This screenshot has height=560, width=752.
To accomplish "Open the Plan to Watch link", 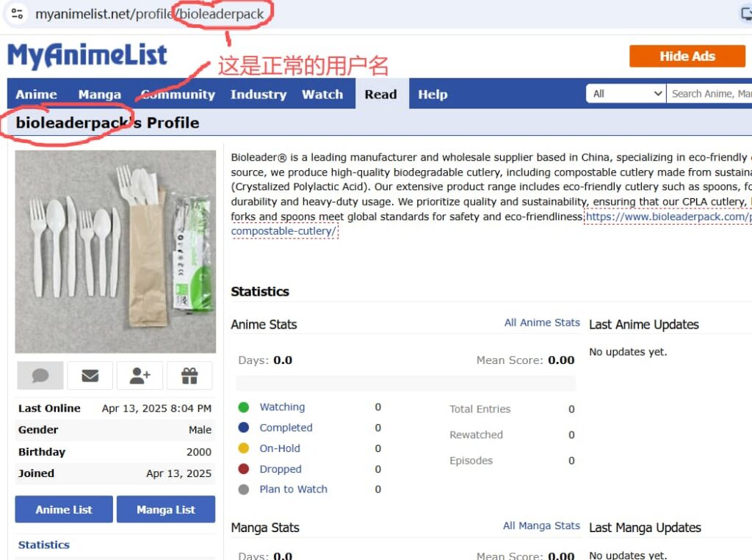I will (294, 489).
